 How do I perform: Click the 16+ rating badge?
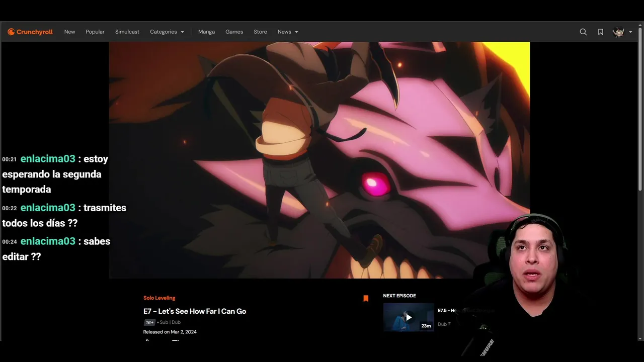coord(149,322)
